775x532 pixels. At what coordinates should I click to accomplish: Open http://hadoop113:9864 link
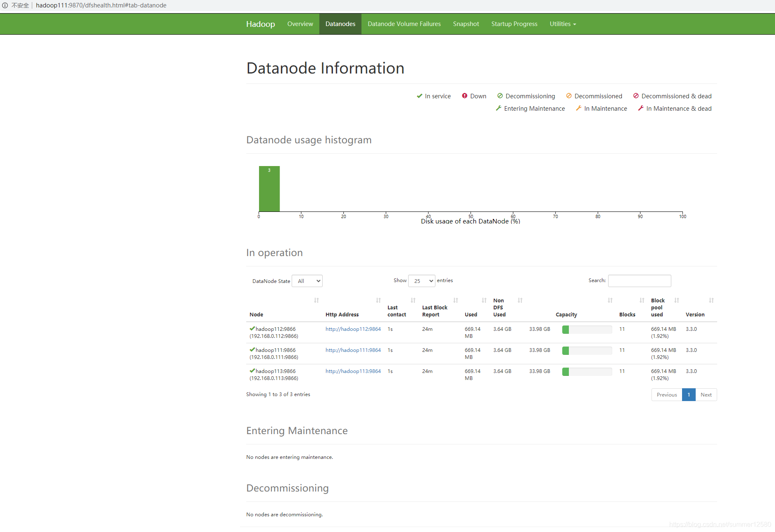coord(353,371)
